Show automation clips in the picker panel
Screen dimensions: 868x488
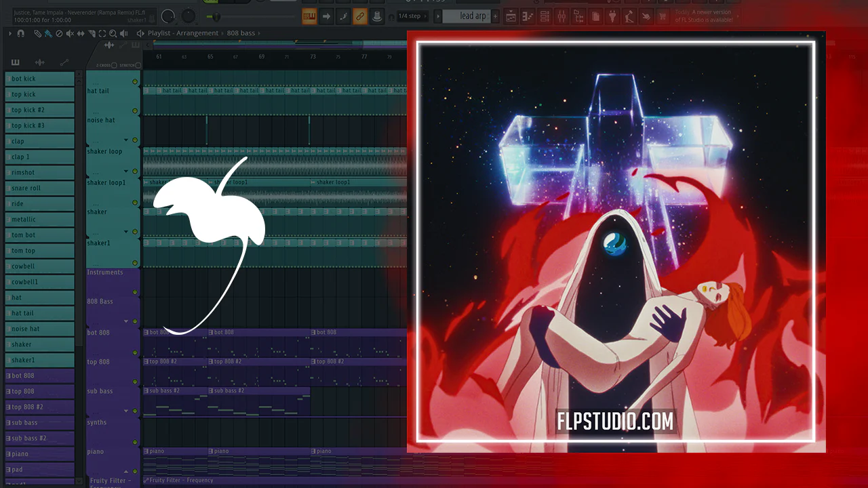[64, 63]
